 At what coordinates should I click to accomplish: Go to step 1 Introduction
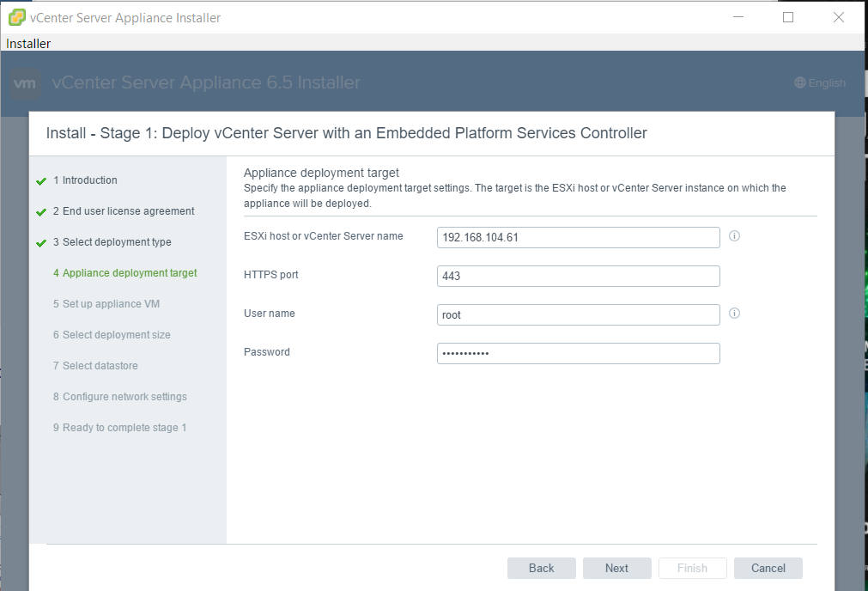click(85, 180)
